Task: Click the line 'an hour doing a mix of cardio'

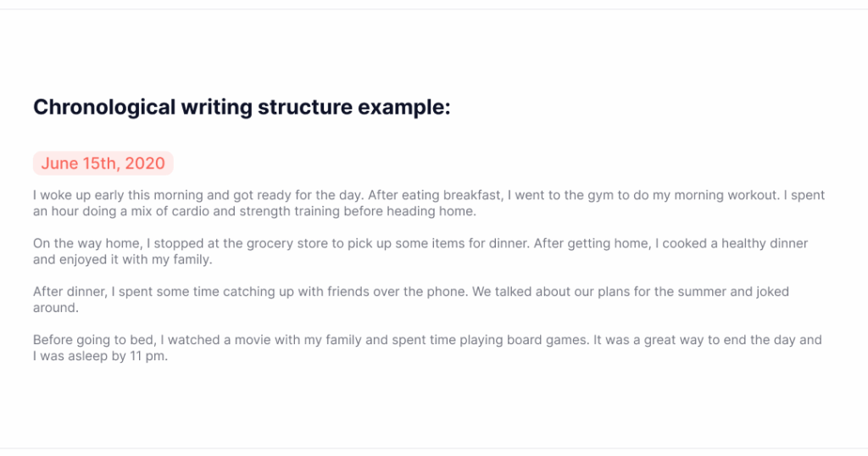Action: tap(254, 211)
